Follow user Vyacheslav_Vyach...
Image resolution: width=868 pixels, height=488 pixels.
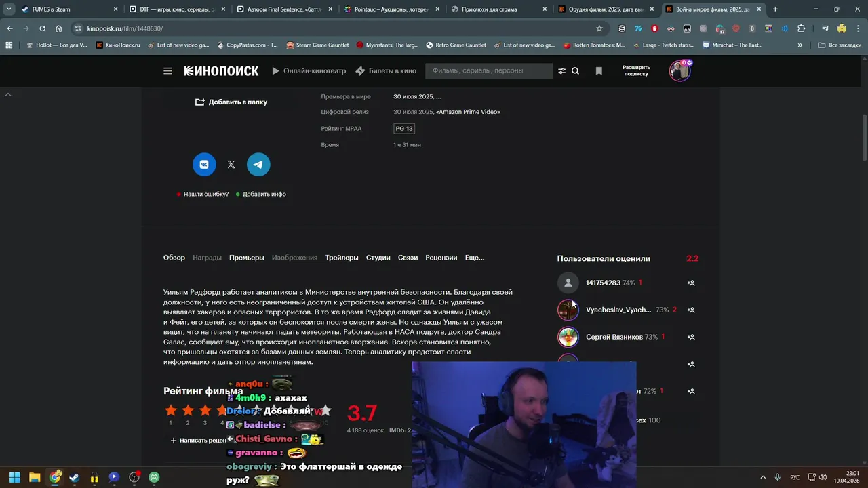tap(691, 310)
